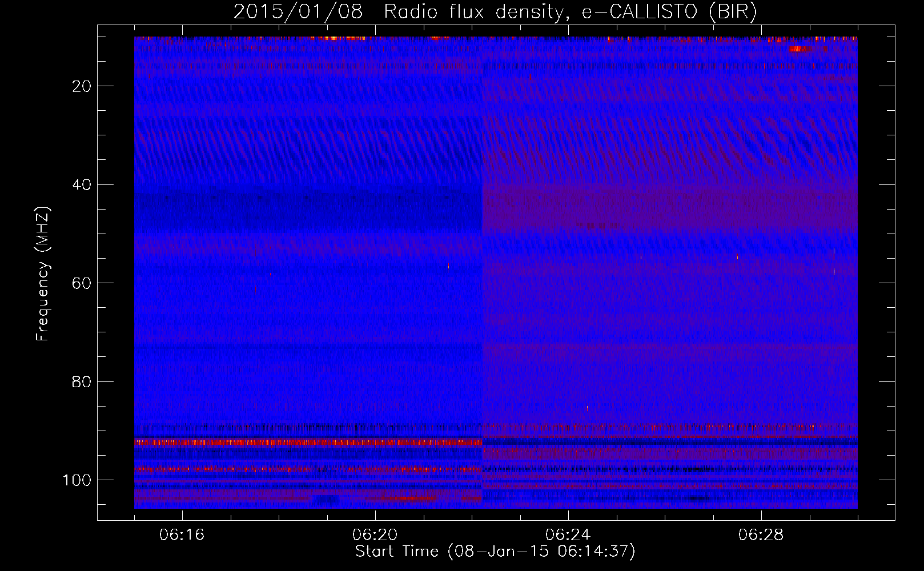This screenshot has height=571, width=924.
Task: Click the 100 MHz frequency tick label
Action: [77, 480]
